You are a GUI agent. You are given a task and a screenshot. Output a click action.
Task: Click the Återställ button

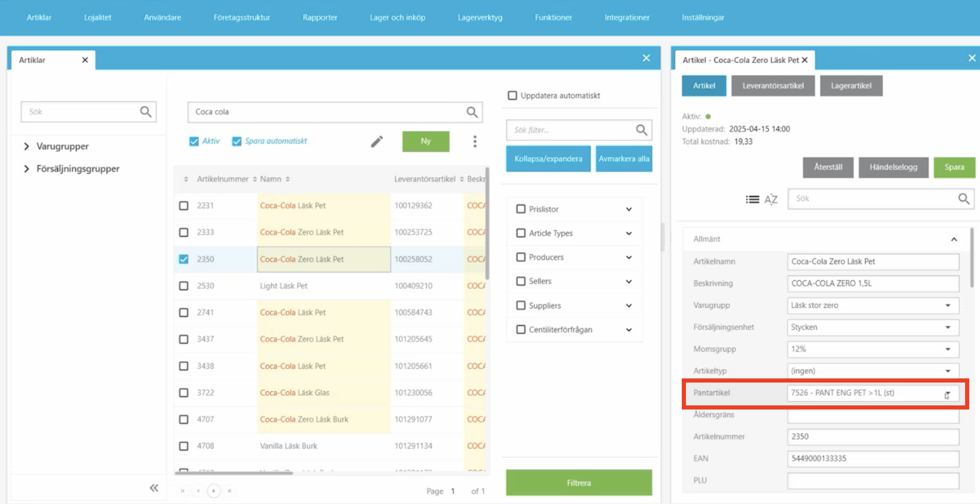tap(828, 167)
